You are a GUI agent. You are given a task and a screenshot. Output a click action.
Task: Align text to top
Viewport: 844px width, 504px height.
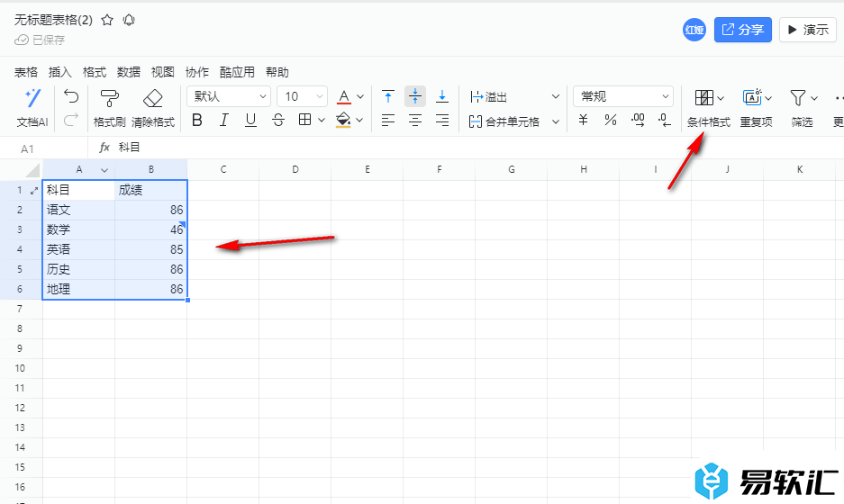(x=388, y=96)
